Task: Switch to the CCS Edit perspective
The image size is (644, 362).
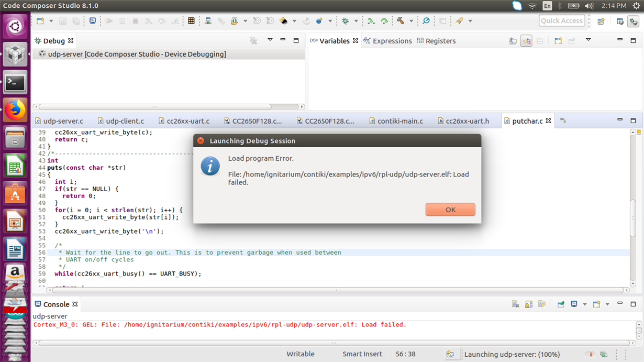Action: tap(620, 21)
